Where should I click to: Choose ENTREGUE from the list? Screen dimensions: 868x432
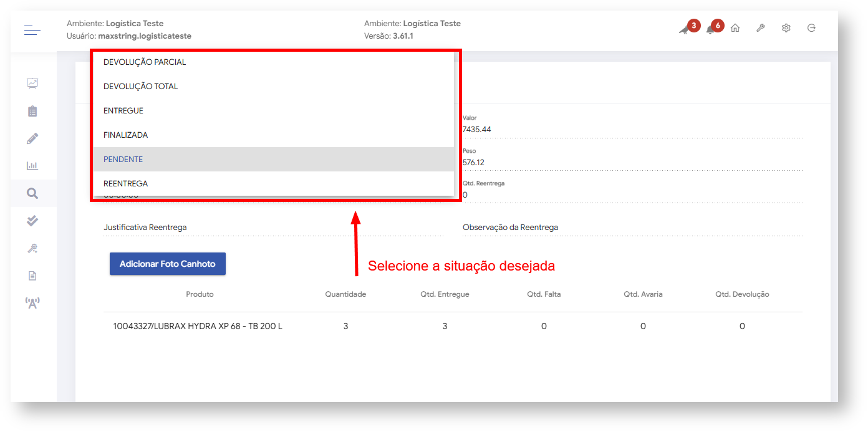coord(273,111)
